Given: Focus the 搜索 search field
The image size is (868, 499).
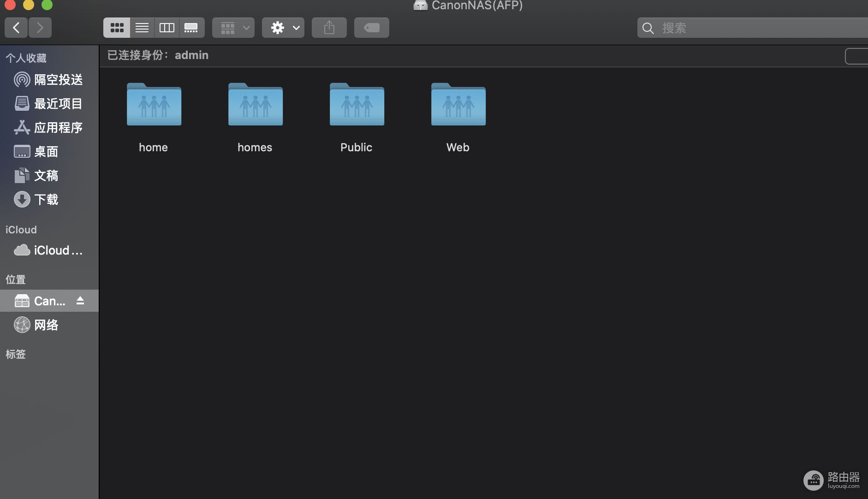Looking at the screenshot, I should (753, 28).
